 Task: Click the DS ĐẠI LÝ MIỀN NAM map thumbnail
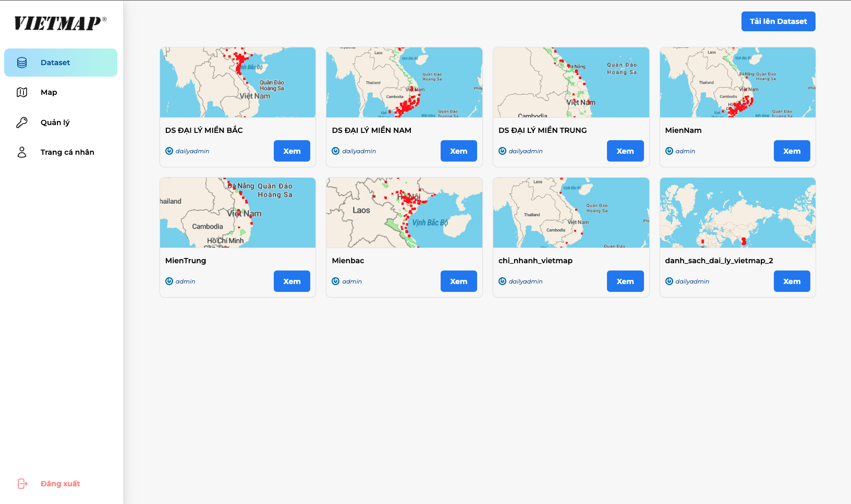coord(404,82)
